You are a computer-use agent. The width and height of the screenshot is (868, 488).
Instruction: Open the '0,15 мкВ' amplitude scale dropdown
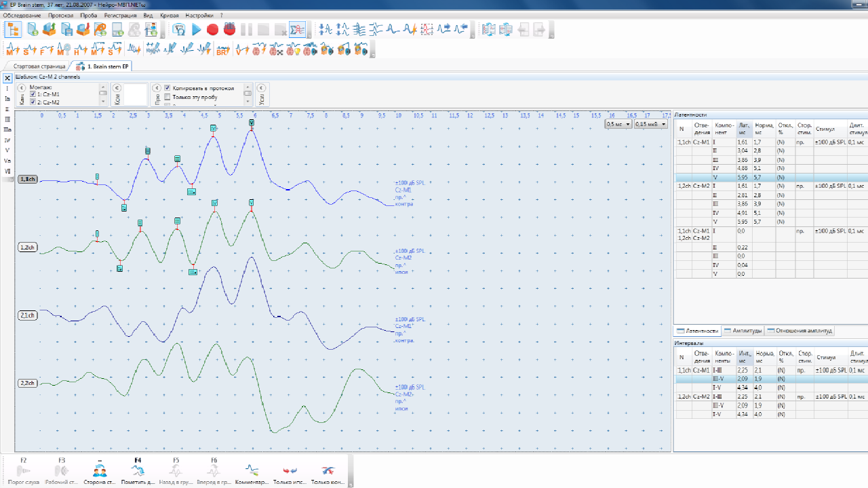pos(650,124)
